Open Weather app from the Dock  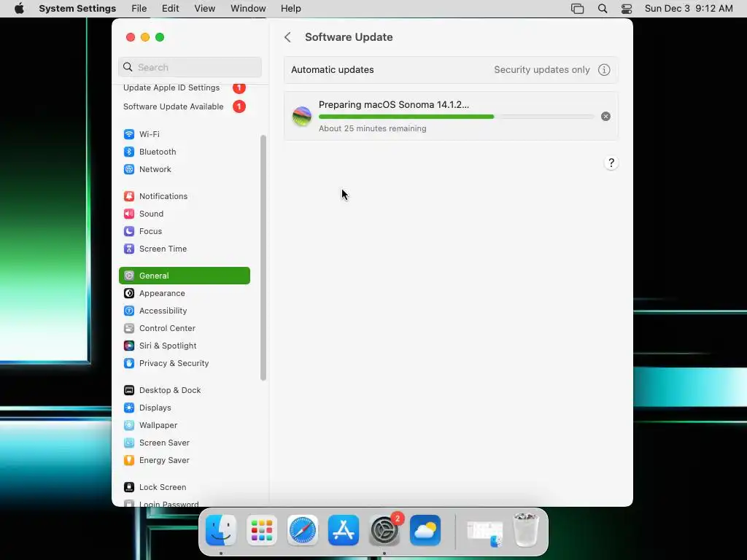425,530
